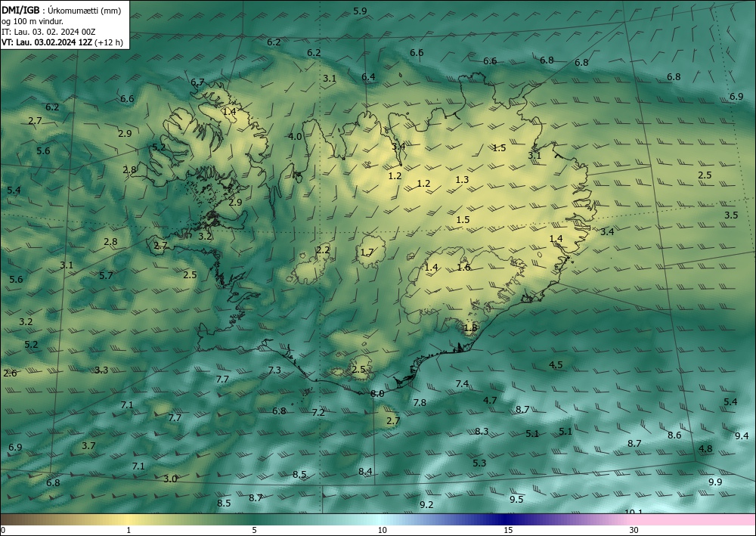This screenshot has width=756, height=536.
Task: Select the 3.0 value label
Action: [170, 479]
